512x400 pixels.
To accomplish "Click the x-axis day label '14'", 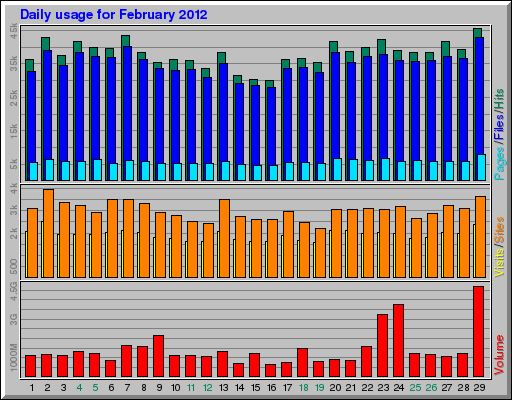I will pos(239,388).
